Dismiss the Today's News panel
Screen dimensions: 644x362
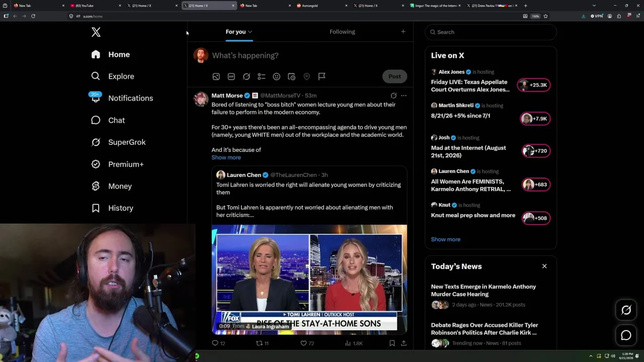pyautogui.click(x=544, y=266)
